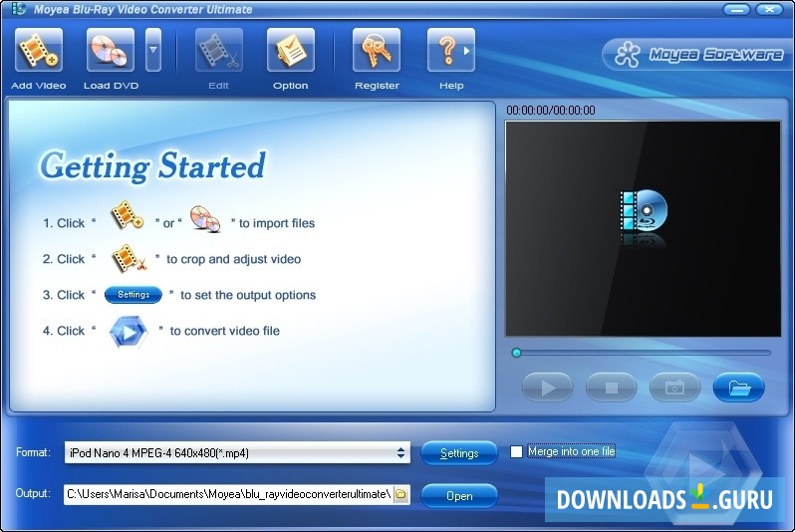
Task: Click the text 'to convert video file'
Action: click(224, 331)
